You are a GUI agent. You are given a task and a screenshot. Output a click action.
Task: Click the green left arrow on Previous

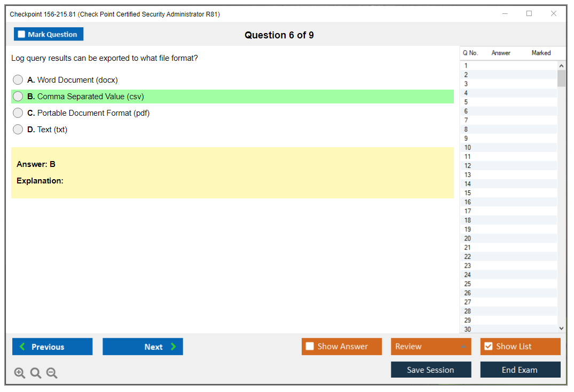[x=22, y=347]
